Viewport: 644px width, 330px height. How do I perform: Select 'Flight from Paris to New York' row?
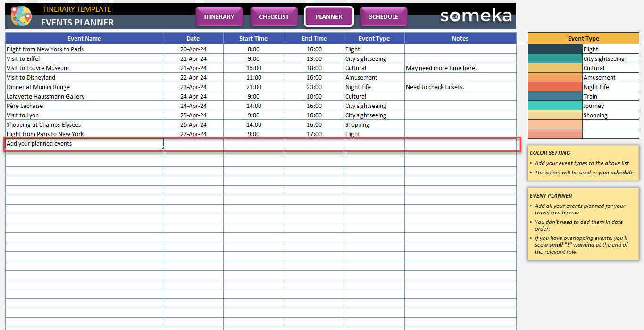click(46, 134)
